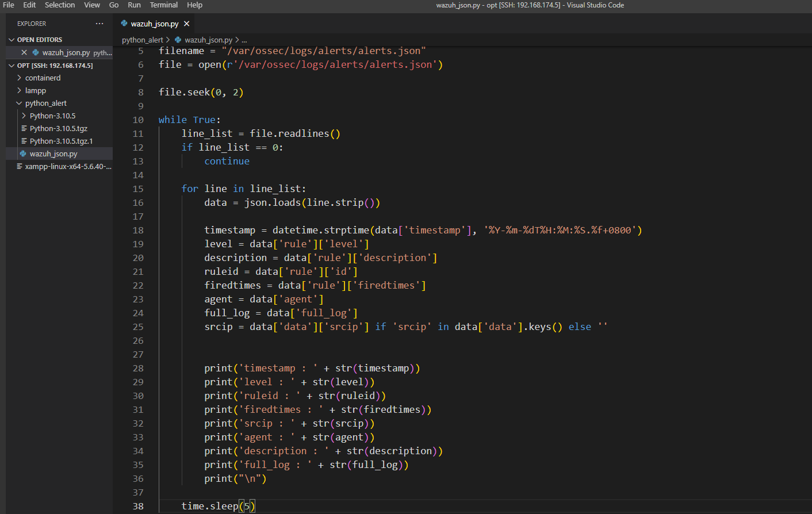
Task: Open wazuh_json.py in the file tree
Action: pos(53,154)
